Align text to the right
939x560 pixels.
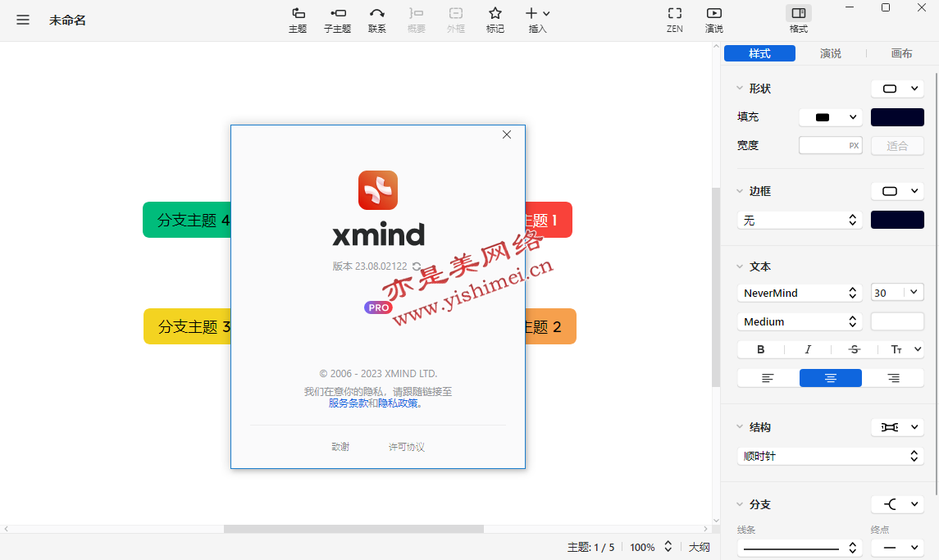894,378
